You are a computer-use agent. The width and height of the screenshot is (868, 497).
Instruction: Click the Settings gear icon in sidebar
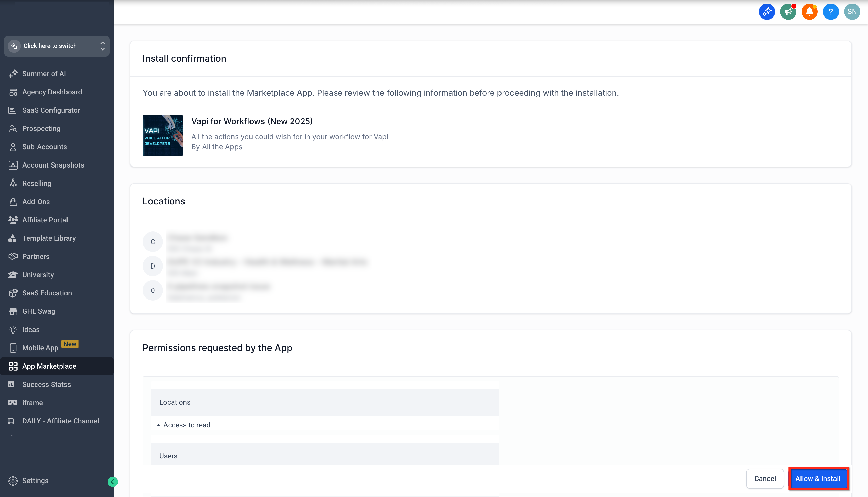pyautogui.click(x=13, y=481)
